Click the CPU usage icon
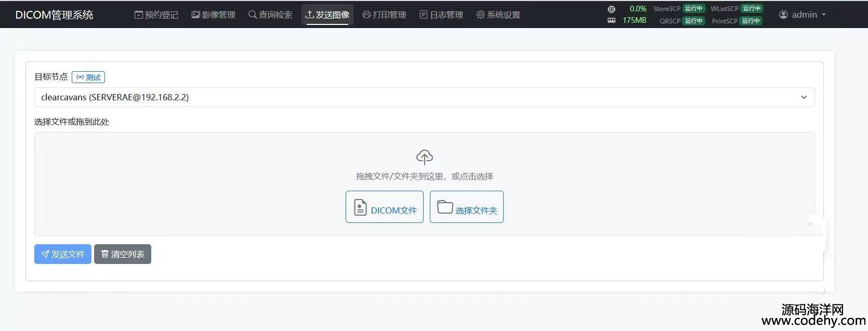Image resolution: width=868 pixels, height=331 pixels. tap(611, 9)
